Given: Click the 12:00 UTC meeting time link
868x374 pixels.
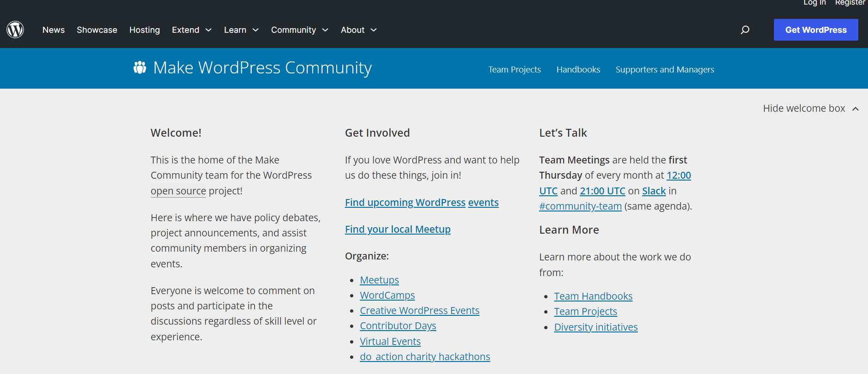Looking at the screenshot, I should tap(678, 175).
